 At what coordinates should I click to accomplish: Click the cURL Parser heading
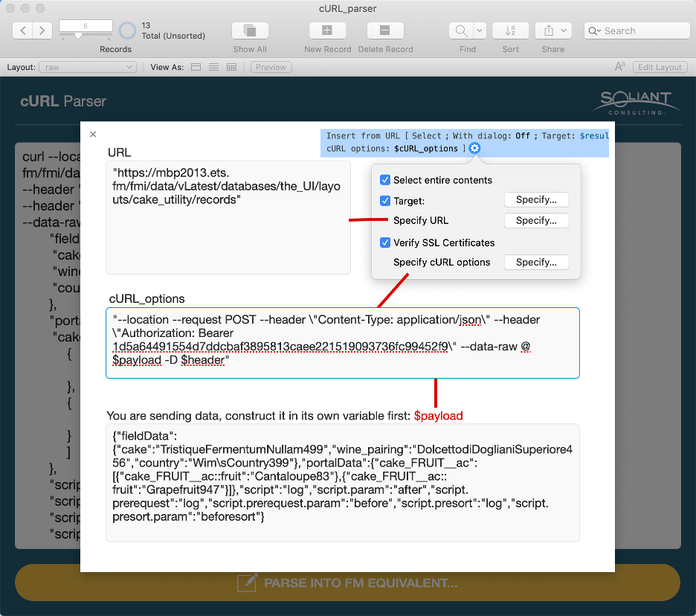pos(63,101)
